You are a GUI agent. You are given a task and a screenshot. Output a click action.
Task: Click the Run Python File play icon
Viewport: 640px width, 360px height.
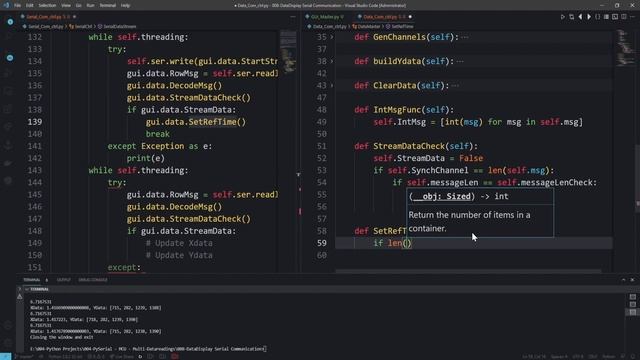tap(562, 17)
